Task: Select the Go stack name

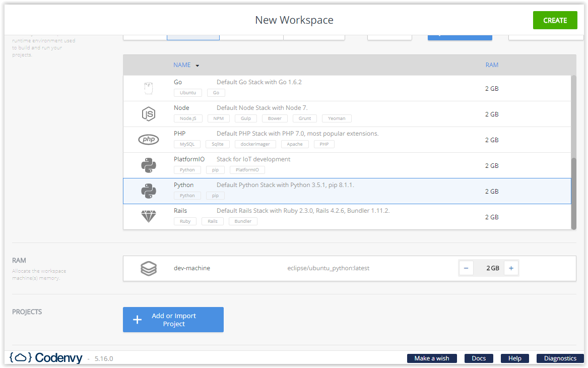Action: (178, 82)
